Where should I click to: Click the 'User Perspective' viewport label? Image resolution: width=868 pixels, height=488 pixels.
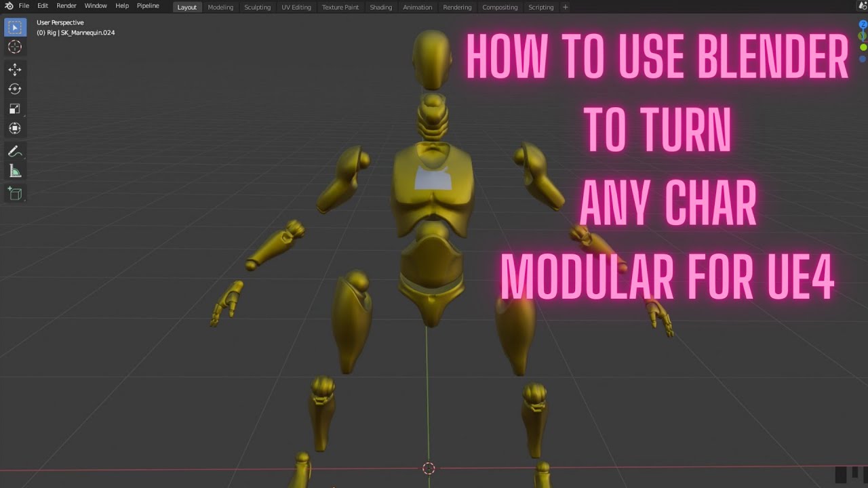(60, 22)
